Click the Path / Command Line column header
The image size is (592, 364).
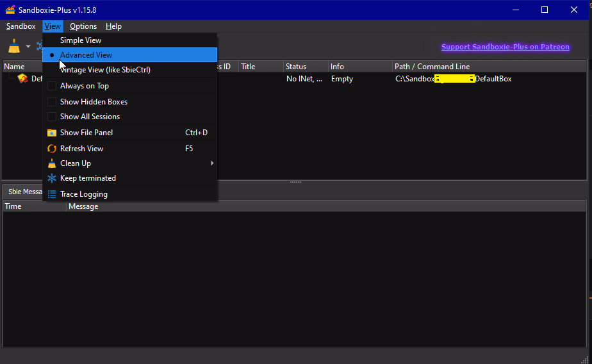[x=432, y=67]
